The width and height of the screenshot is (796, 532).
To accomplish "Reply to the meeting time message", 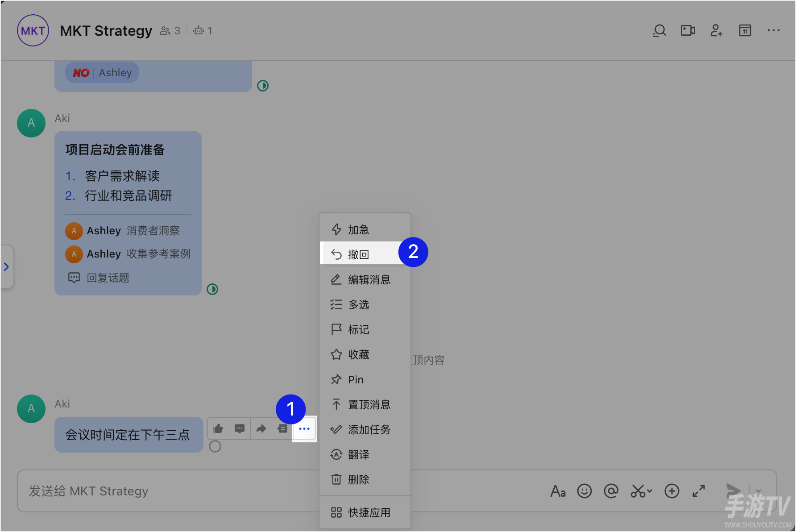I will [x=240, y=429].
